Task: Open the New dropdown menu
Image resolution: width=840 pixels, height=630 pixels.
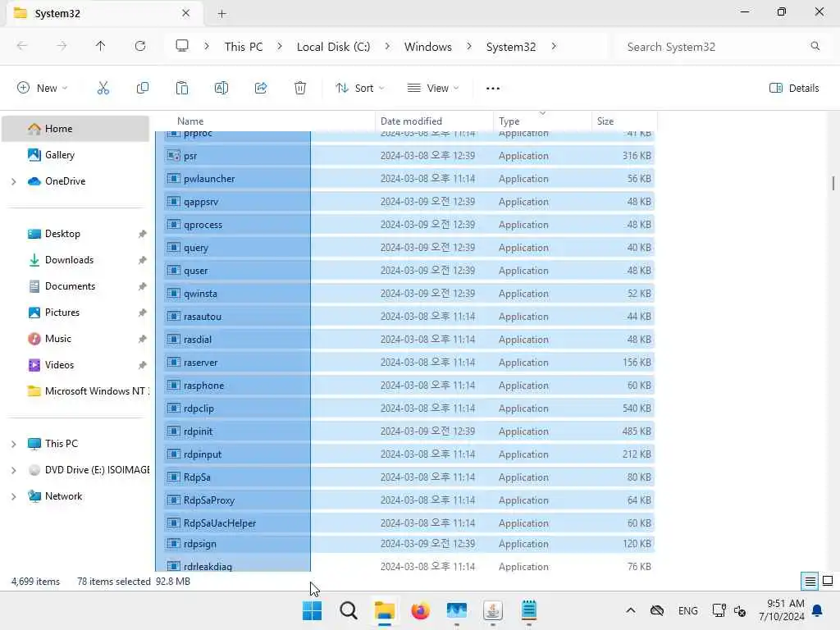Action: click(43, 89)
